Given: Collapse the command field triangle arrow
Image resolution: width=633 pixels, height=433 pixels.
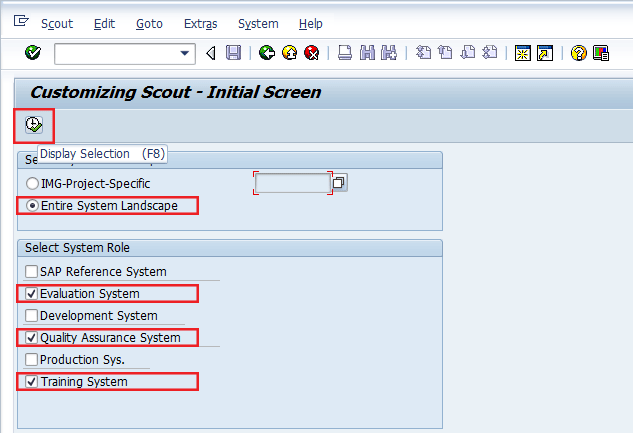Looking at the screenshot, I should [211, 53].
